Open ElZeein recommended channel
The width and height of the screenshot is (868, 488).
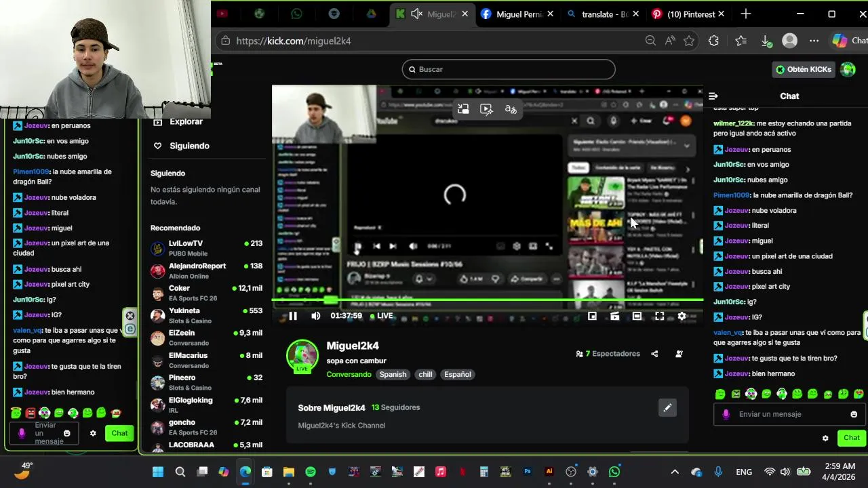click(x=206, y=338)
